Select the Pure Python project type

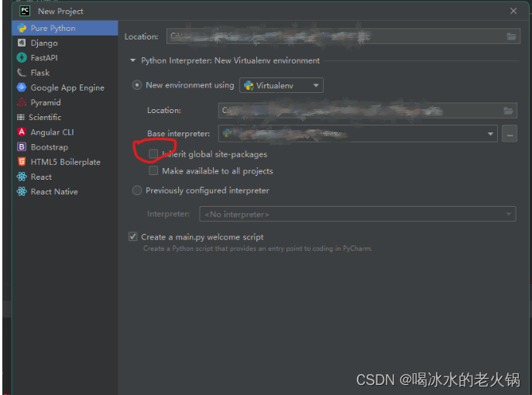pyautogui.click(x=65, y=28)
